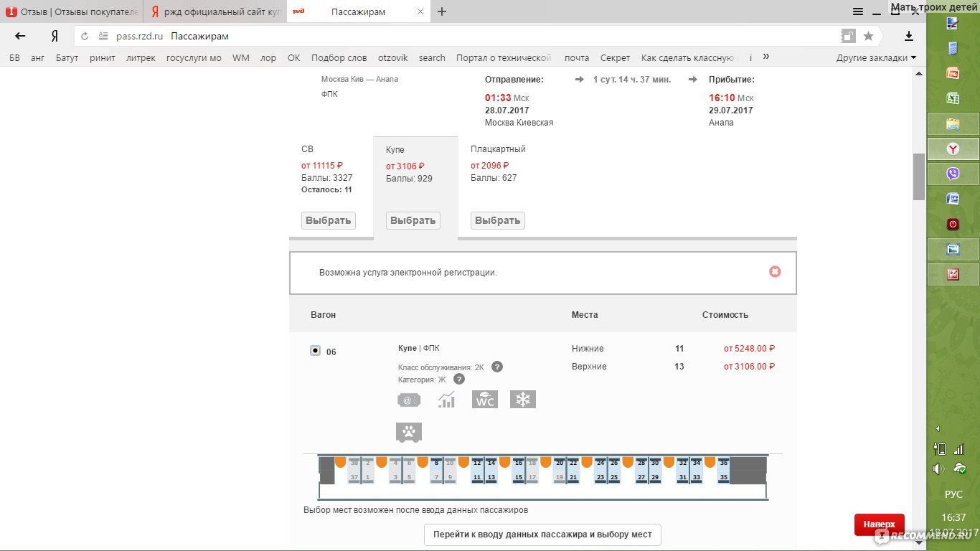Select seat 36 on wagon map
The width and height of the screenshot is (980, 551).
[x=724, y=463]
